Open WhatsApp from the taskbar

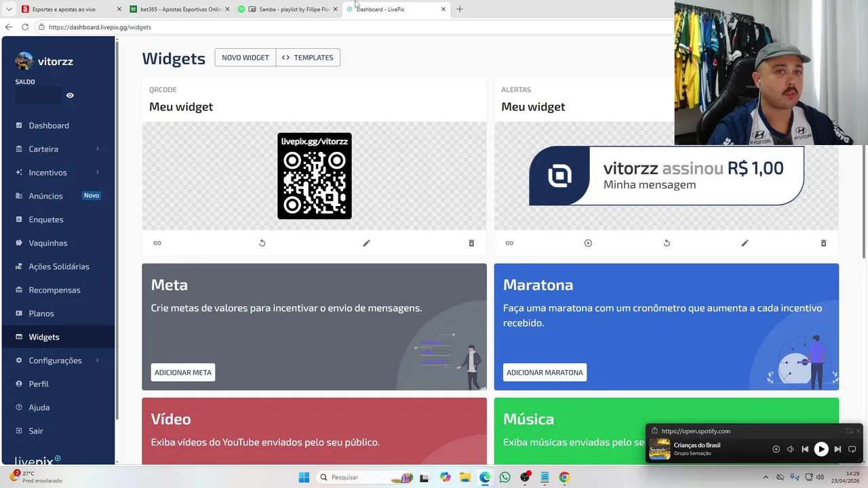(505, 477)
